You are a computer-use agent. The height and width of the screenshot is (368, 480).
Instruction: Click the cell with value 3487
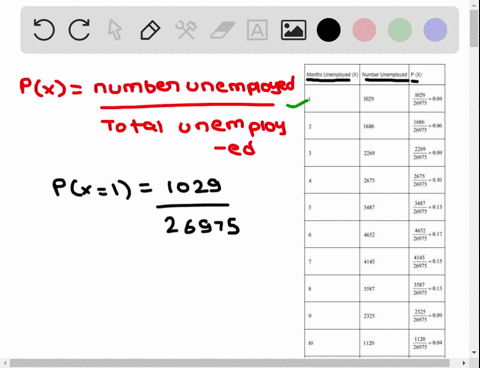(384, 207)
